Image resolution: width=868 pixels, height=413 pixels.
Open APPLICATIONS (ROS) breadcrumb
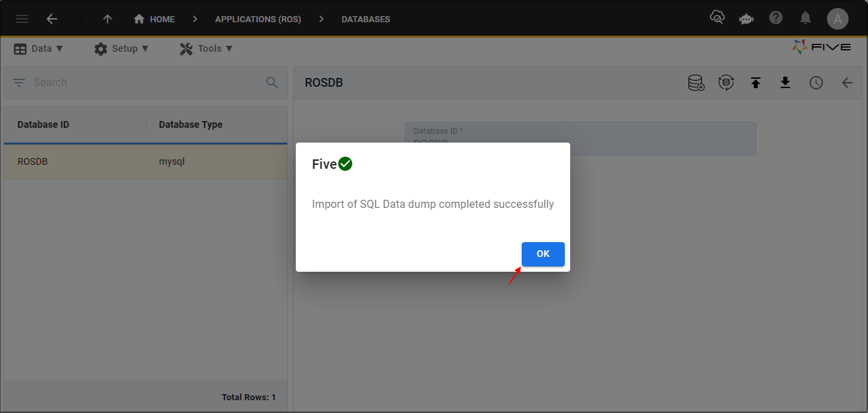[258, 20]
